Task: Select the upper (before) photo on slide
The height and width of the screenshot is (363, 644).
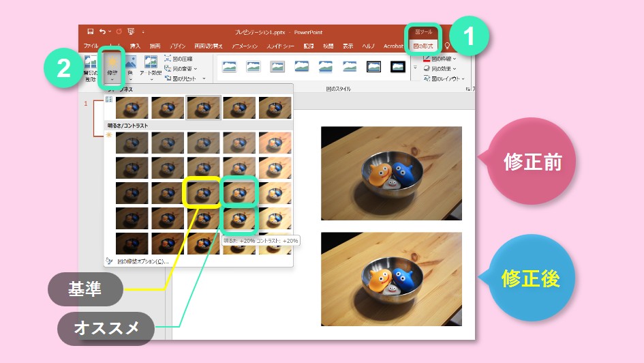Action: 391,173
